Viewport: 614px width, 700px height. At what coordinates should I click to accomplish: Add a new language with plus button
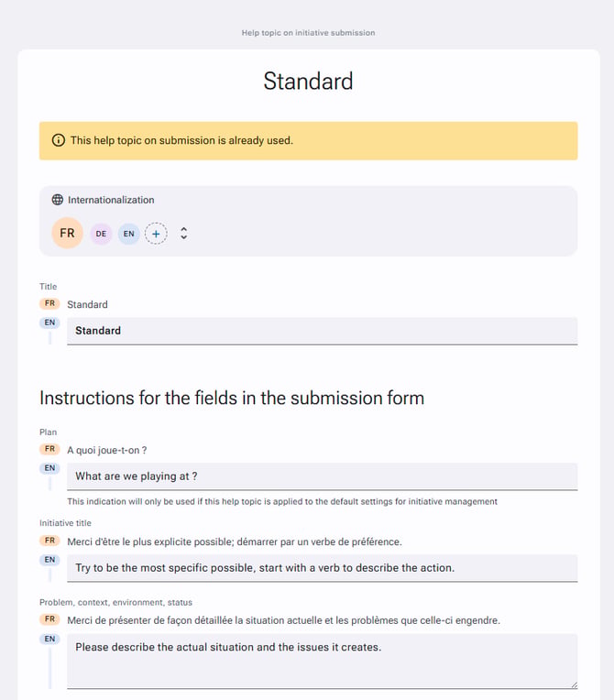pos(156,234)
